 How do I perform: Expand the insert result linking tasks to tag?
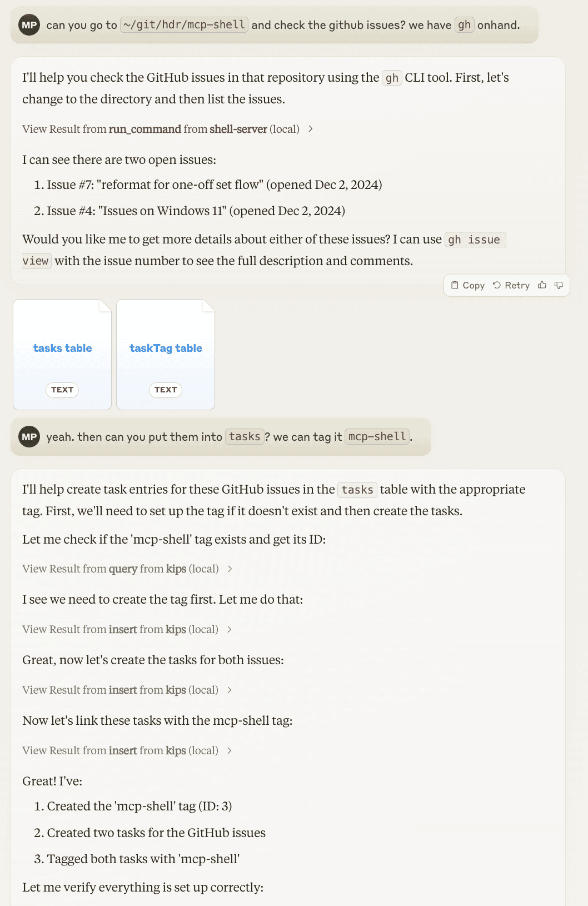click(x=127, y=750)
